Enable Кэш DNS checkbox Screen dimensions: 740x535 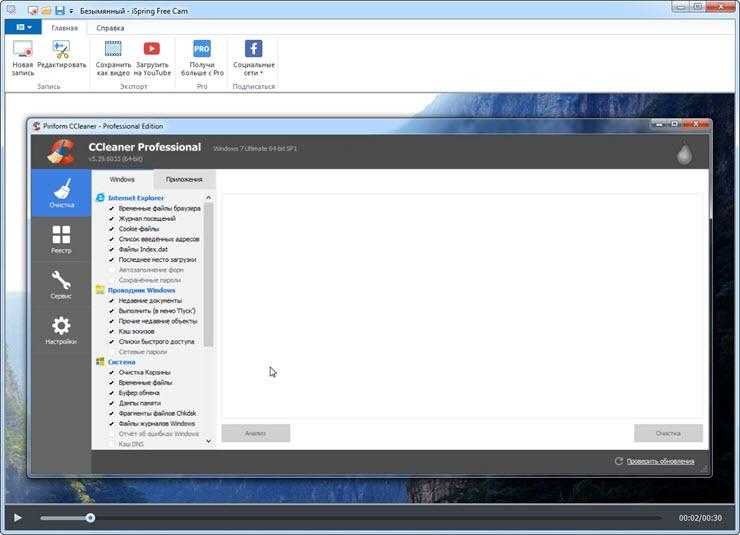click(x=112, y=444)
